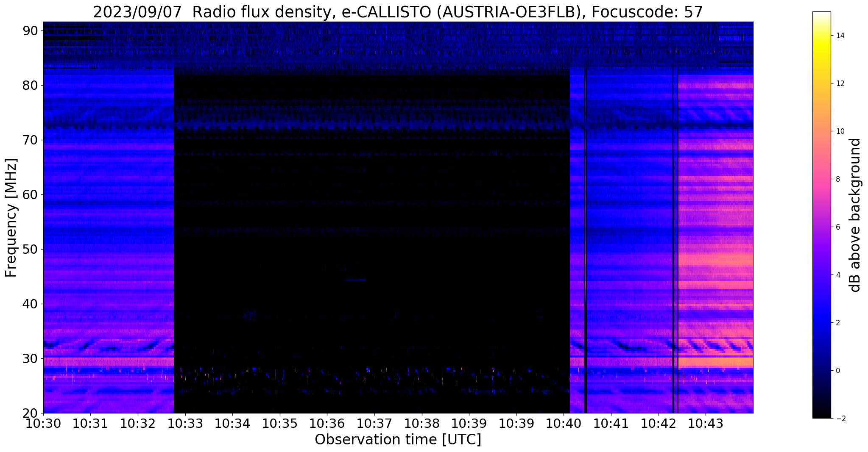Select the 70 MHz frequency tick label

(x=31, y=140)
